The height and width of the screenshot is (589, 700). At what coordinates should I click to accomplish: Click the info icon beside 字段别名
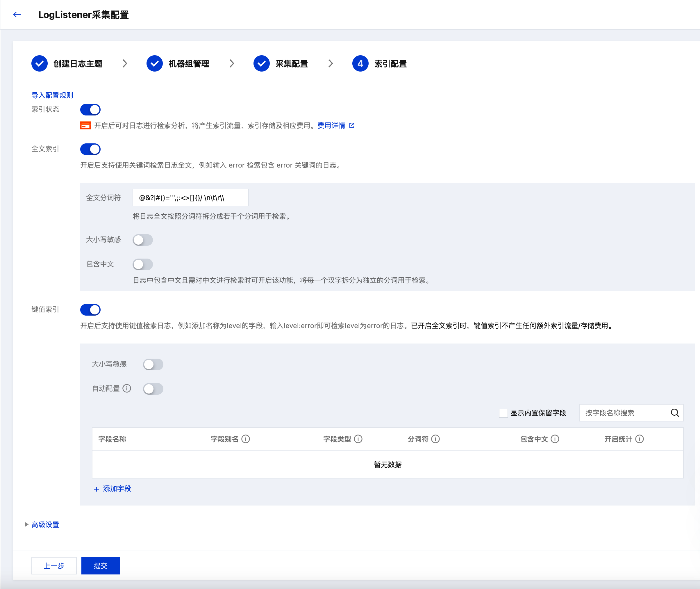coord(246,439)
